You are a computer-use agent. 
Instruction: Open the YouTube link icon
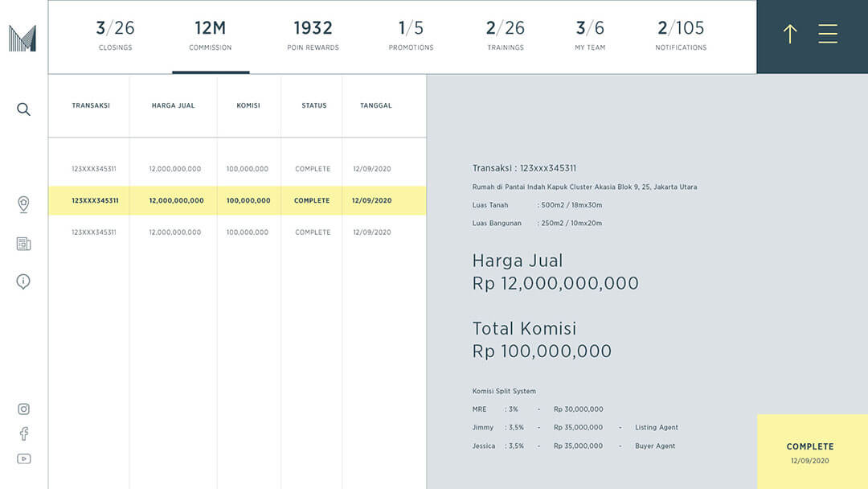click(23, 458)
